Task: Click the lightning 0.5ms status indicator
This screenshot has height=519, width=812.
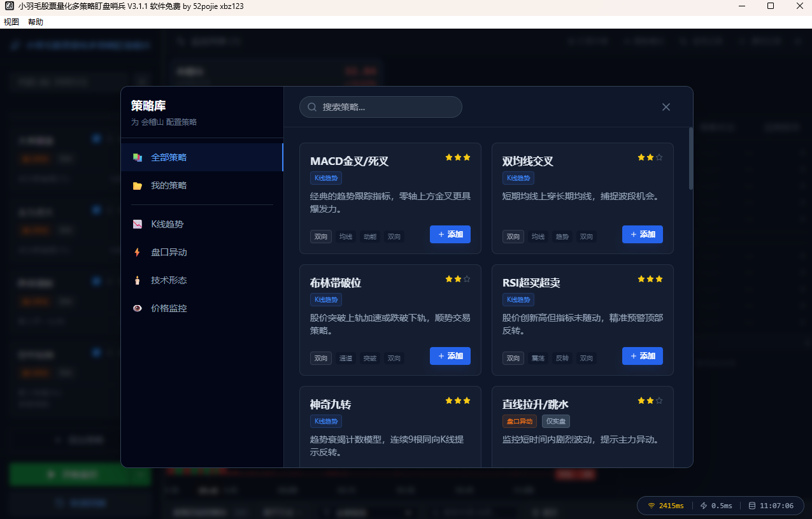Action: pos(716,506)
